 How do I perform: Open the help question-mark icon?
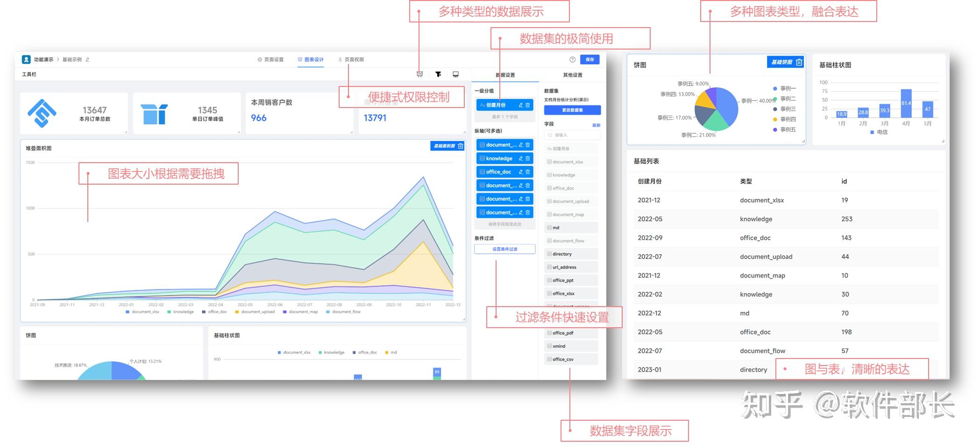tap(572, 59)
